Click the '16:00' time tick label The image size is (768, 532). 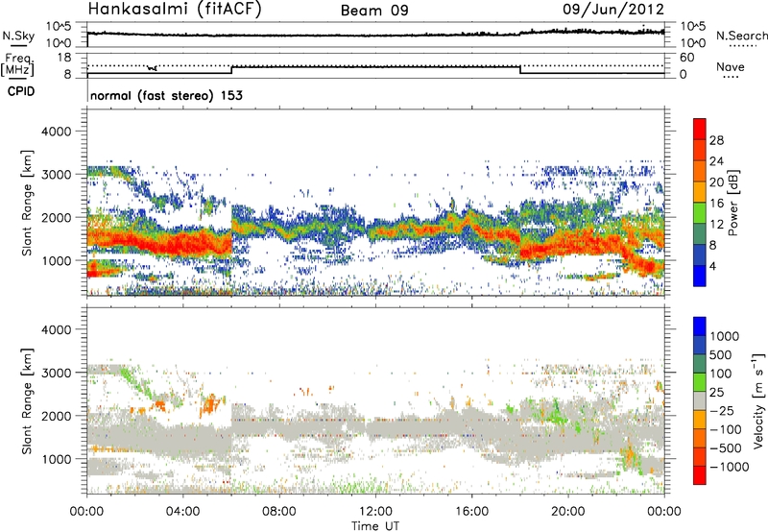(x=471, y=512)
